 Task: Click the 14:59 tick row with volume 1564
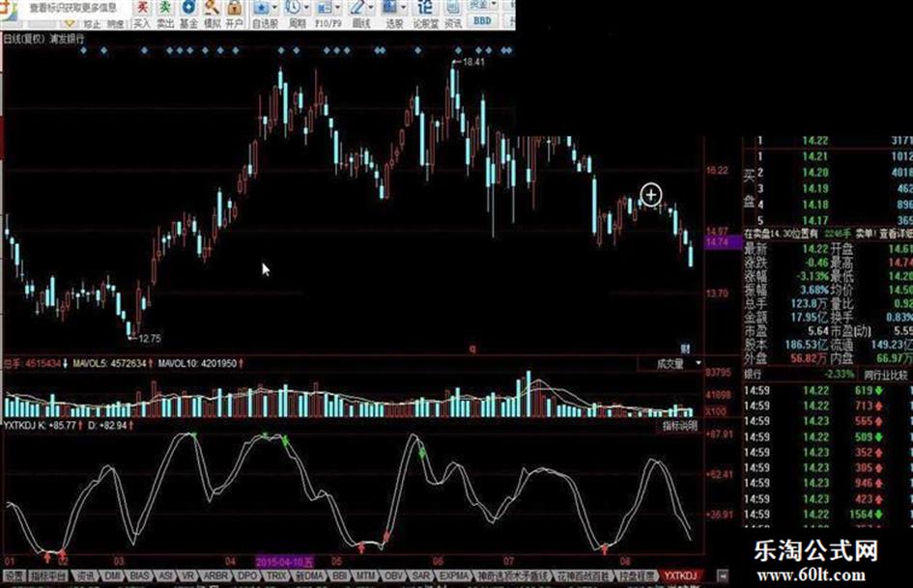tap(829, 515)
